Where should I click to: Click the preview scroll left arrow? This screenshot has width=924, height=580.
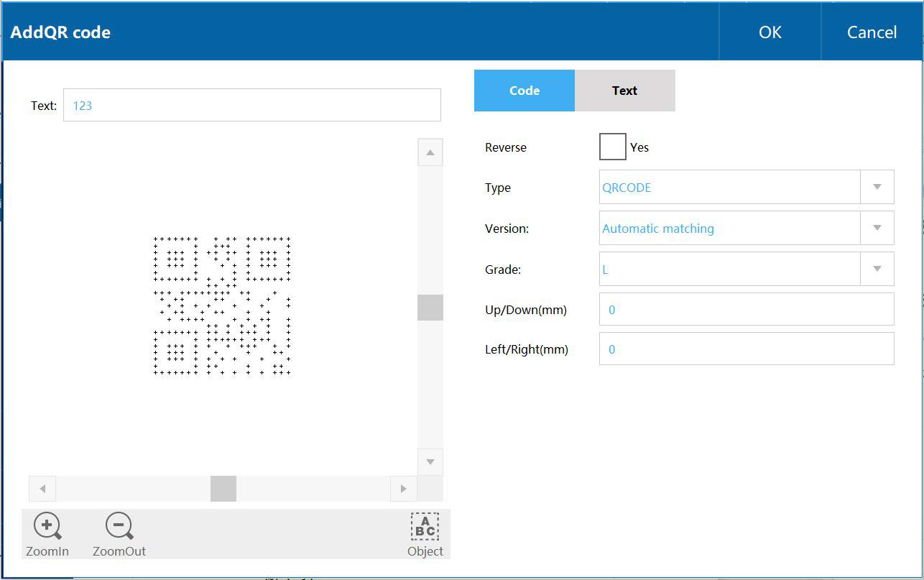(42, 489)
